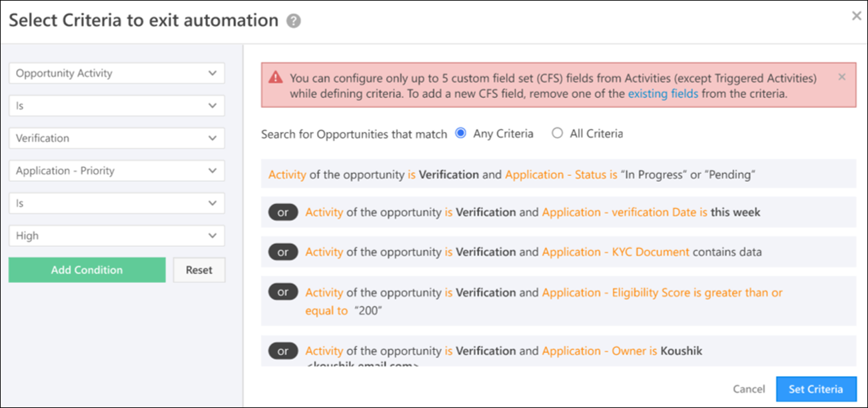Click the or badge on the Eligibility Score row
This screenshot has height=408, width=868.
[283, 293]
